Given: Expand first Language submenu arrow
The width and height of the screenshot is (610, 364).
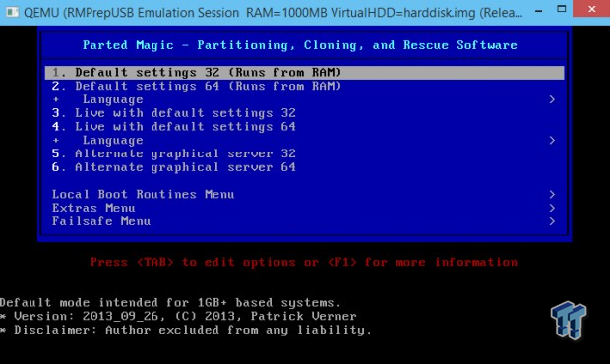Looking at the screenshot, I should (x=552, y=99).
